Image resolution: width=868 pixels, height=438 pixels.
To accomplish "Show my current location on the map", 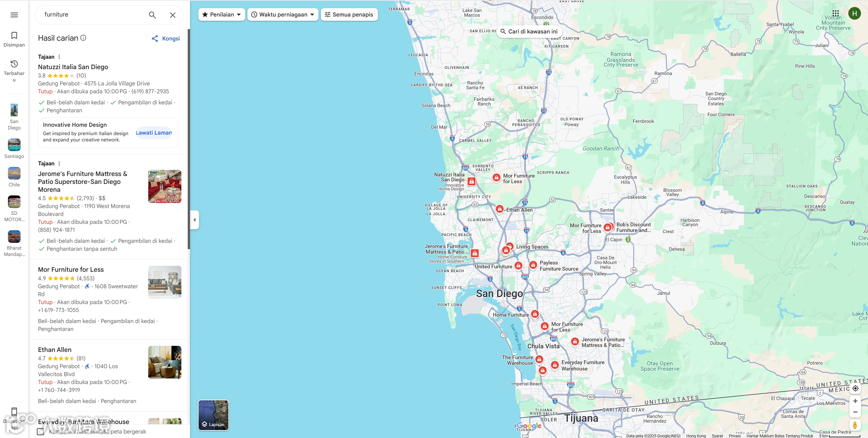I will coord(855,388).
